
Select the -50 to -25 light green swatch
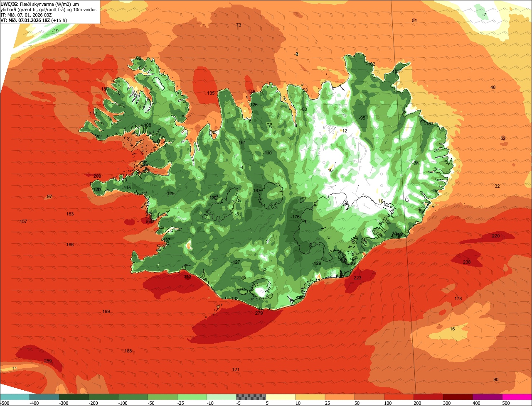pyautogui.click(x=163, y=397)
